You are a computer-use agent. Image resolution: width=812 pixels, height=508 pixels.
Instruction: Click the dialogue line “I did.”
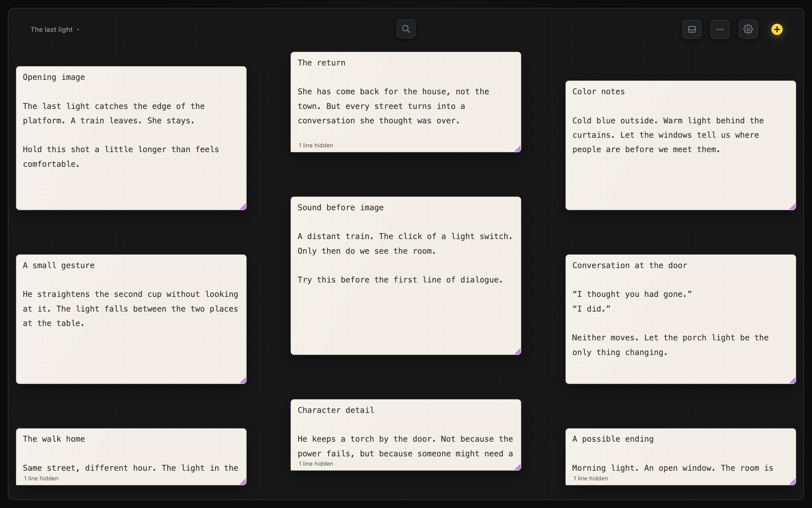(x=591, y=309)
